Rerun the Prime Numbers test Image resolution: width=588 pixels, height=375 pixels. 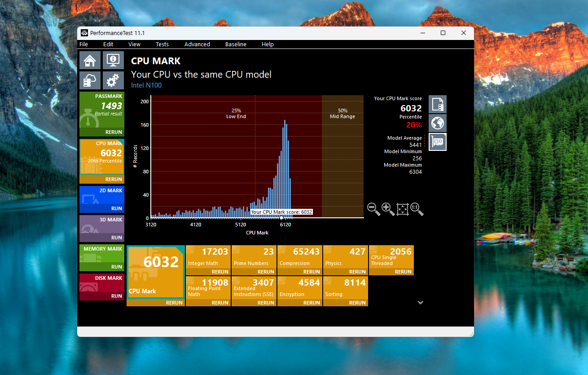point(266,272)
